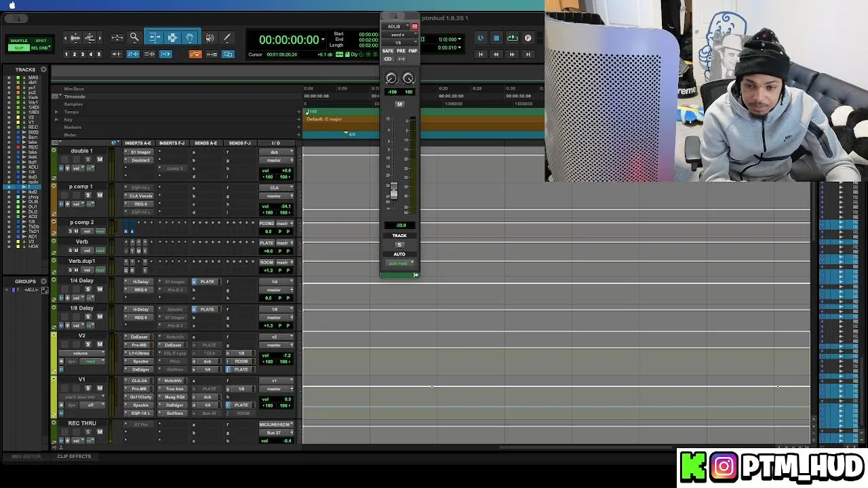Viewport: 868px width, 488px height.
Task: Mute the REC THRU track
Action: tap(100, 432)
